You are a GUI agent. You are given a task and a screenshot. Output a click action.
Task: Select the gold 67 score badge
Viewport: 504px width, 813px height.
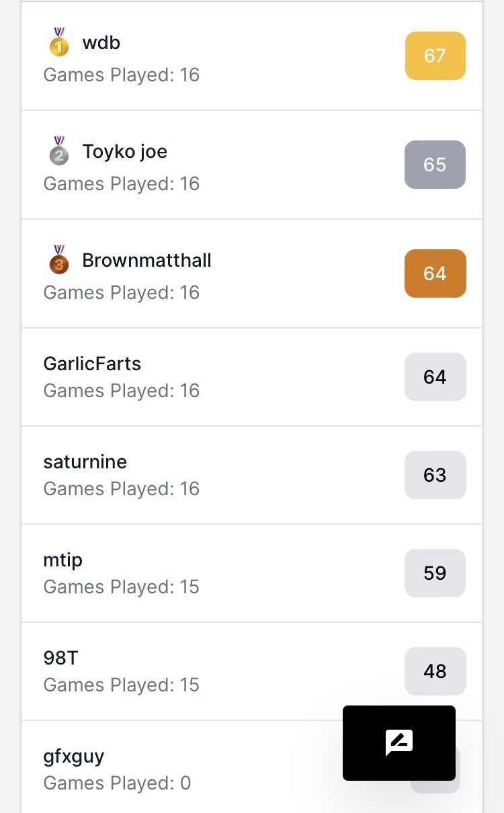tap(435, 56)
